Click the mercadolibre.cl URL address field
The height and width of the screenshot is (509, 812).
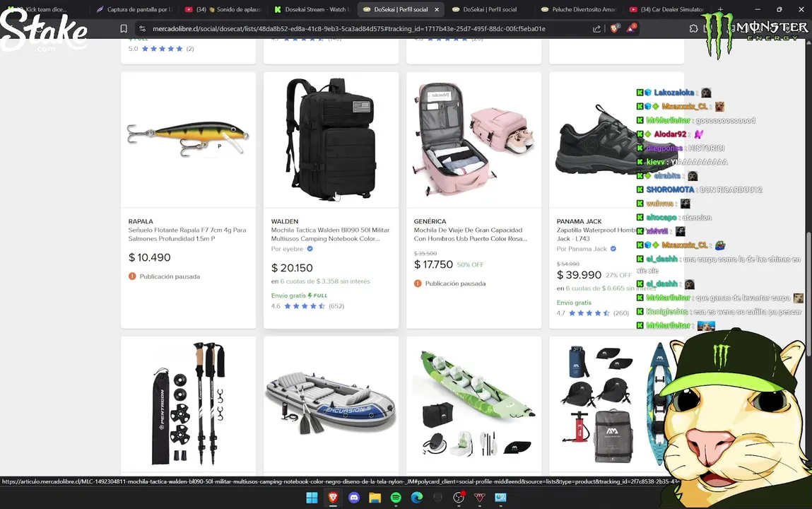pyautogui.click(x=348, y=29)
